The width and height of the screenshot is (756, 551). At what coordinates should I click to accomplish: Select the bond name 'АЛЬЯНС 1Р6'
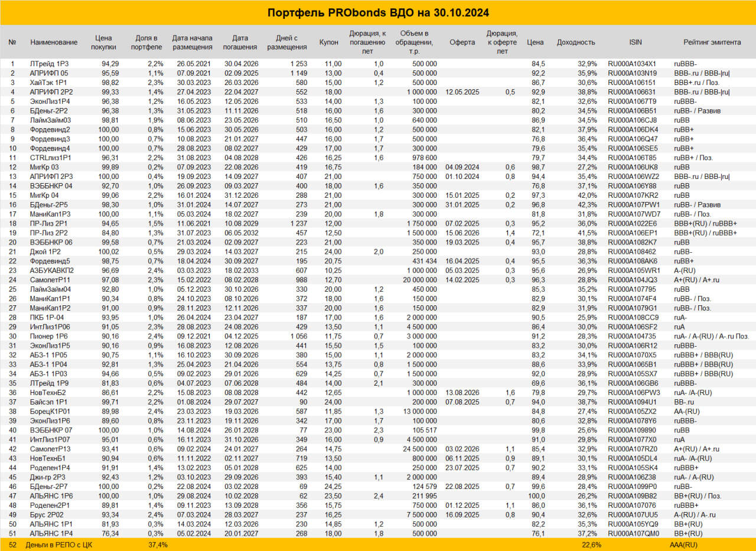tap(51, 497)
